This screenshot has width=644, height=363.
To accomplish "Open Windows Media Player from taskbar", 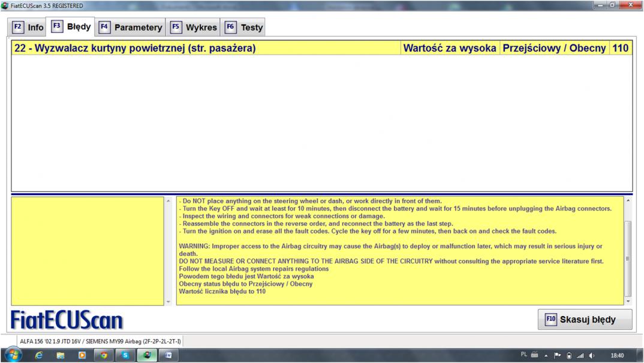I will click(x=82, y=355).
